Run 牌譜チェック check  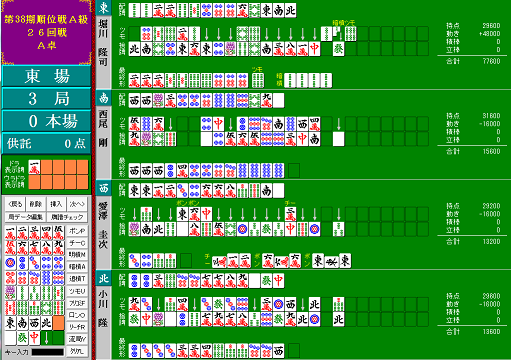(67, 217)
